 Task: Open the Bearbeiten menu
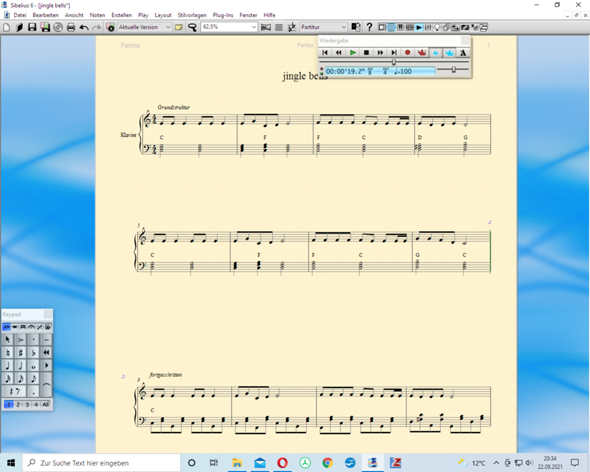tap(46, 15)
